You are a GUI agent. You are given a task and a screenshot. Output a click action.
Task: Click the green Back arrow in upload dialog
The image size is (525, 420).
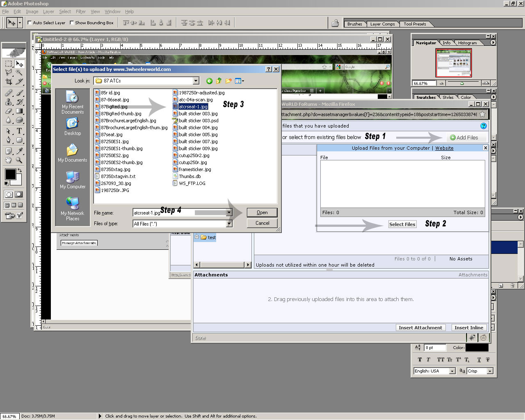(x=209, y=81)
